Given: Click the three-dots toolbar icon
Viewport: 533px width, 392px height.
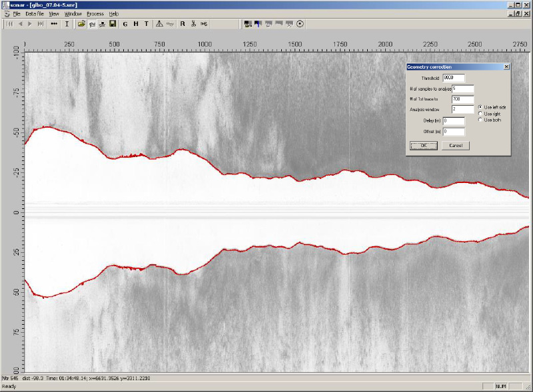Looking at the screenshot, I should 54,24.
